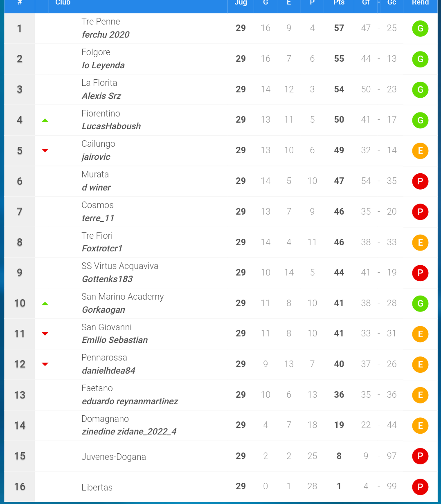Click San Giovanni's orange E badge
Image resolution: width=441 pixels, height=504 pixels.
click(x=420, y=334)
